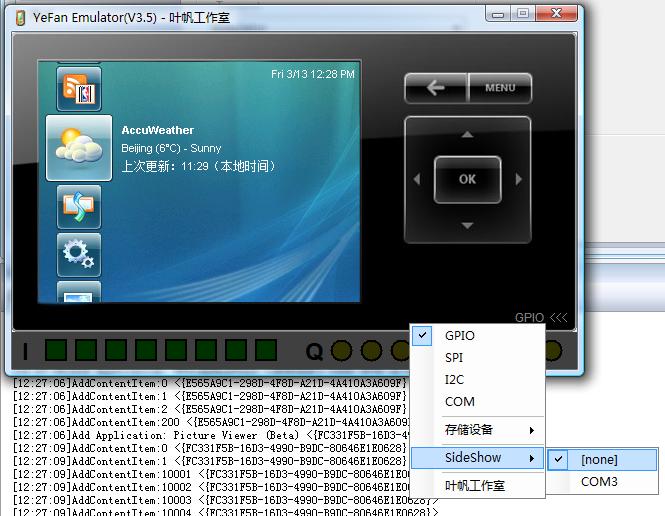This screenshot has width=665, height=516.
Task: Toggle the third green input square
Action: click(116, 350)
